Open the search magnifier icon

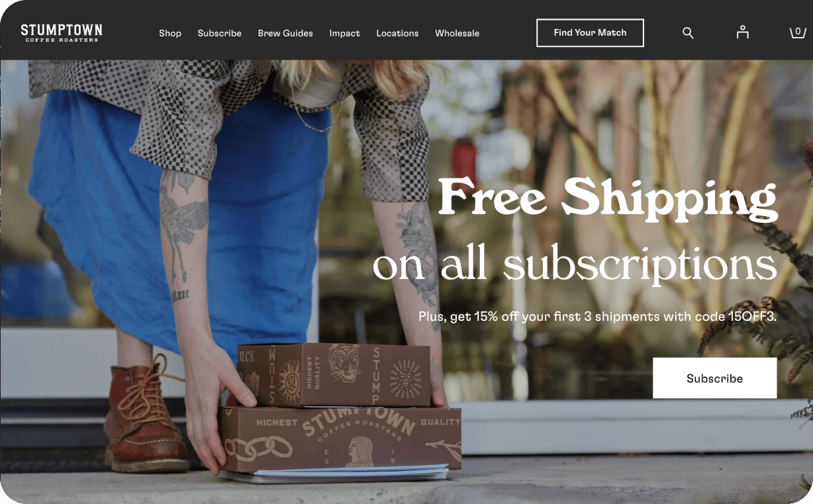click(x=688, y=33)
